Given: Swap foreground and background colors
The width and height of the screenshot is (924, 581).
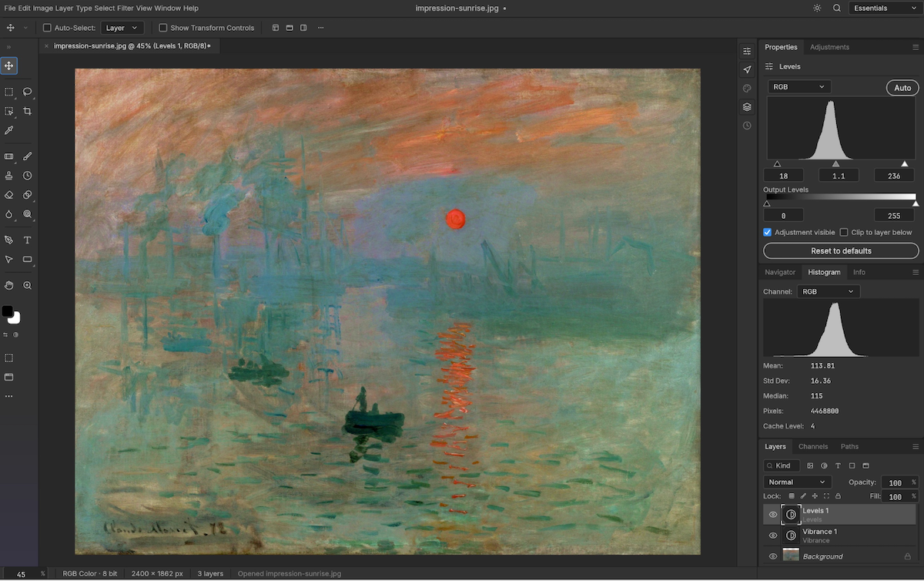Looking at the screenshot, I should pyautogui.click(x=5, y=334).
